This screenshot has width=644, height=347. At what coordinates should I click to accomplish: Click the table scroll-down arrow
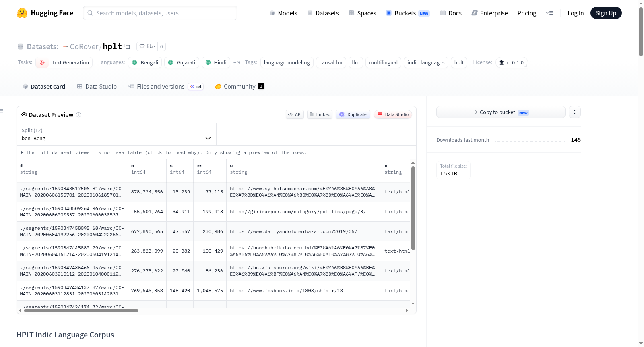413,303
